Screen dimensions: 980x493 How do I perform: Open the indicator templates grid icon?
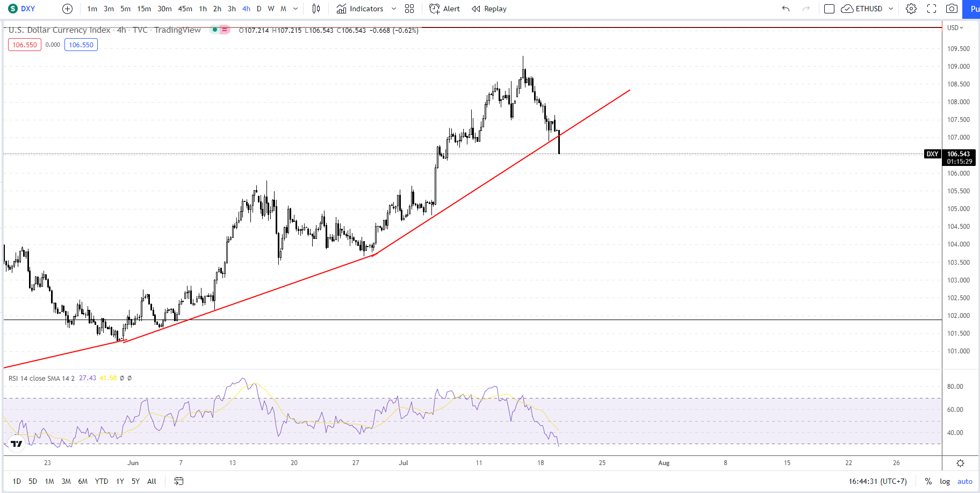pos(409,9)
